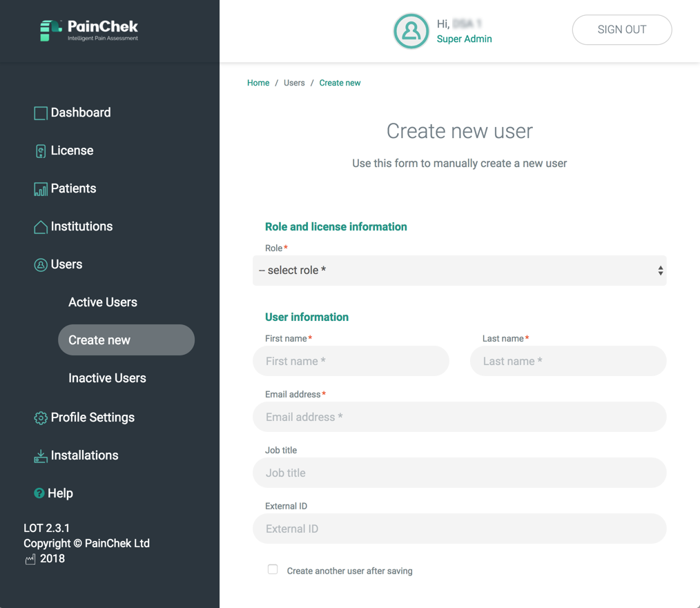The image size is (700, 608).
Task: Focus the Email address field
Action: pyautogui.click(x=459, y=417)
